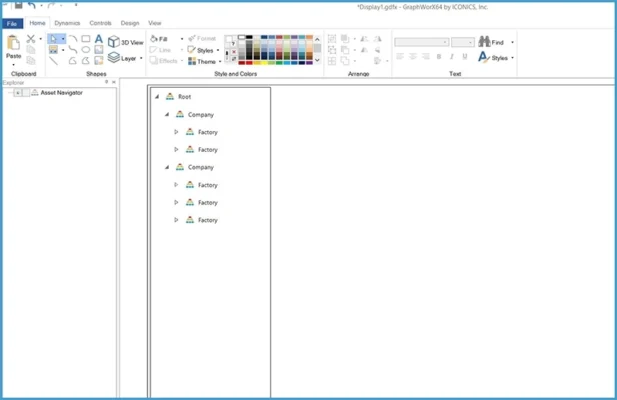Choose the pointer Select tool
Screen dimensions: 617x400
[x=54, y=39]
